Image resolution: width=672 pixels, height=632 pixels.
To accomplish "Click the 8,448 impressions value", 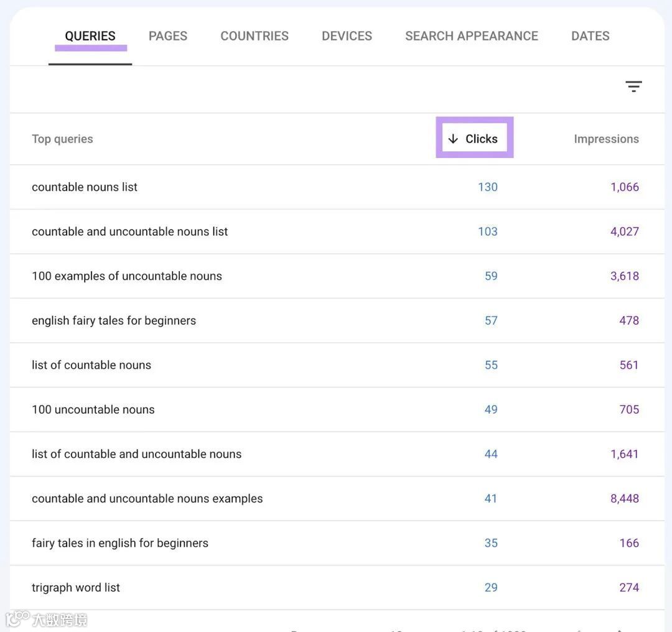I will pyautogui.click(x=625, y=499).
